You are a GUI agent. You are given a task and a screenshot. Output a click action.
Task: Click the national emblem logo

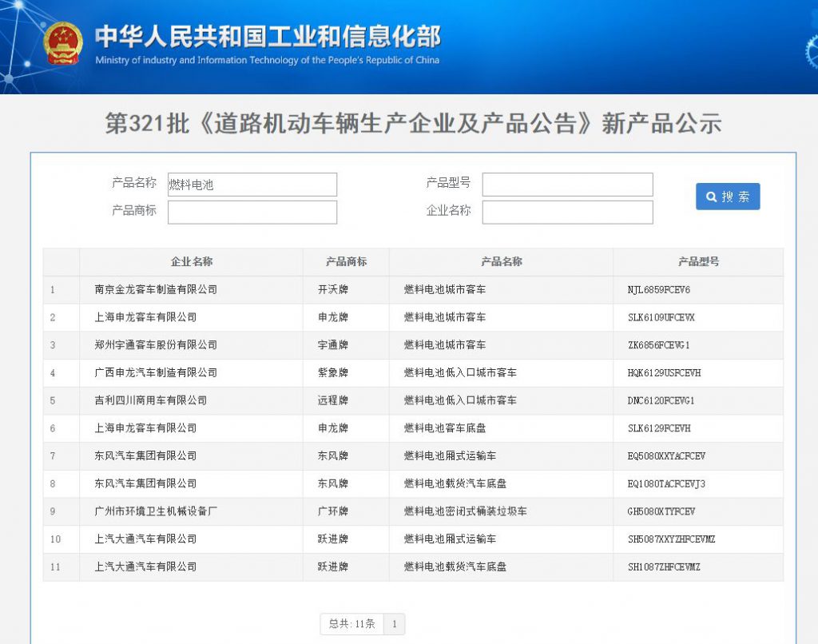63,43
